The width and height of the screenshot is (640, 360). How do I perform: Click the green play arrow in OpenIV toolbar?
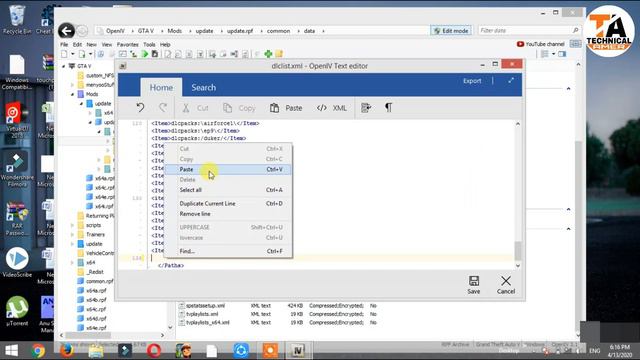(x=144, y=54)
